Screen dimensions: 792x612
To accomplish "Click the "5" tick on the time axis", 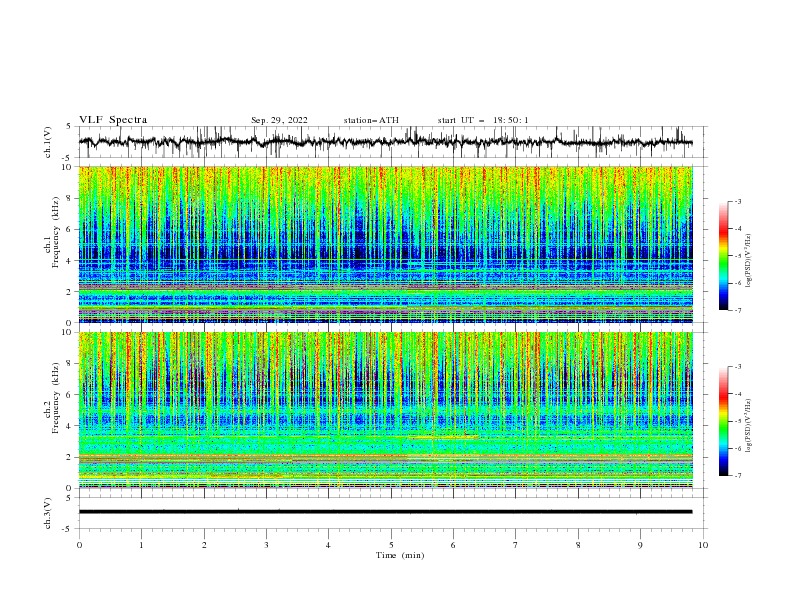I will point(391,545).
